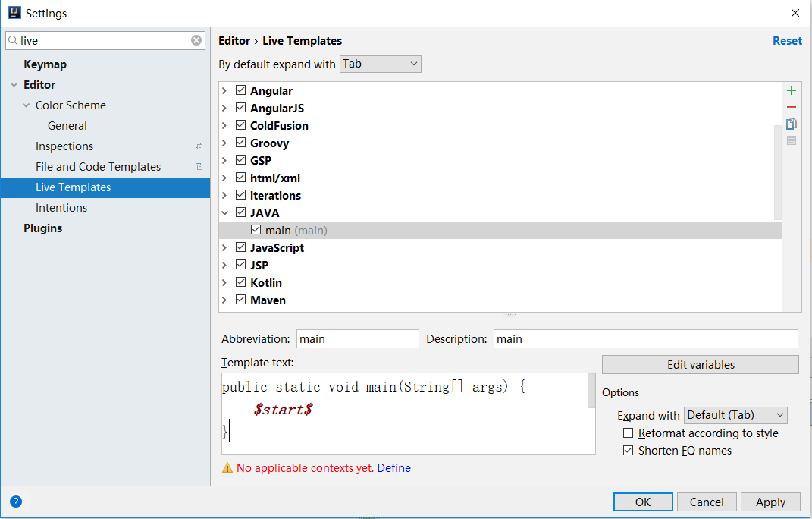Screen dimensions: 812x519
Task: Click the Abbreviation input field
Action: click(x=357, y=338)
